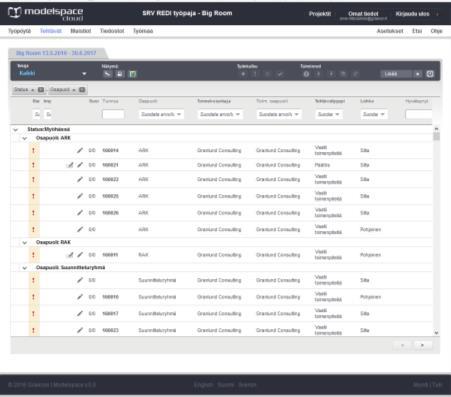Click the Modelspace cloud logo
This screenshot has height=397, width=451.
[46, 14]
